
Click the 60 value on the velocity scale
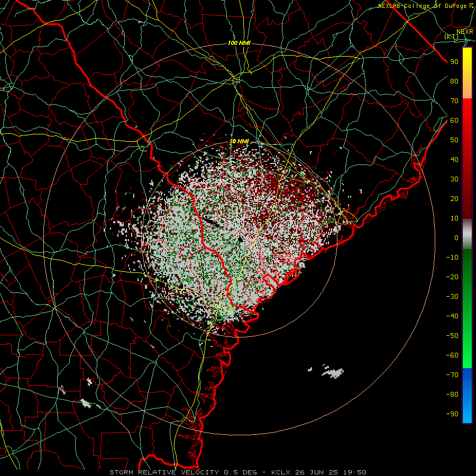[x=454, y=120]
